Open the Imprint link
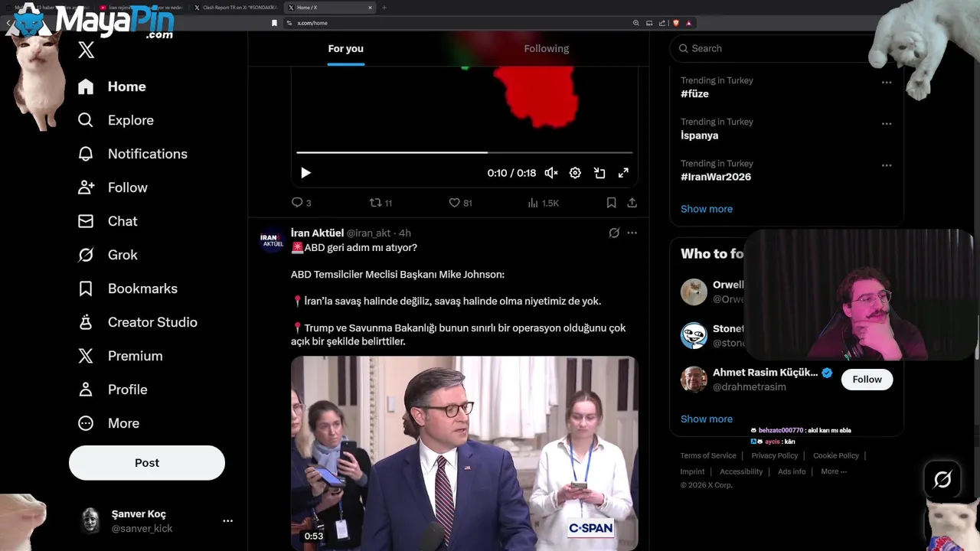This screenshot has height=551, width=980. tap(692, 471)
